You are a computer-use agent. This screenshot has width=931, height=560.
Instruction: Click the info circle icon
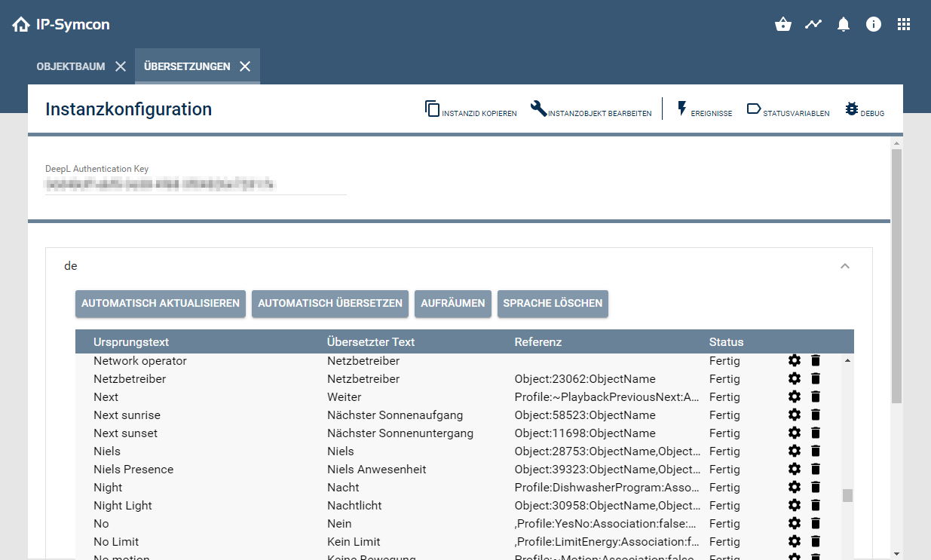pos(874,24)
